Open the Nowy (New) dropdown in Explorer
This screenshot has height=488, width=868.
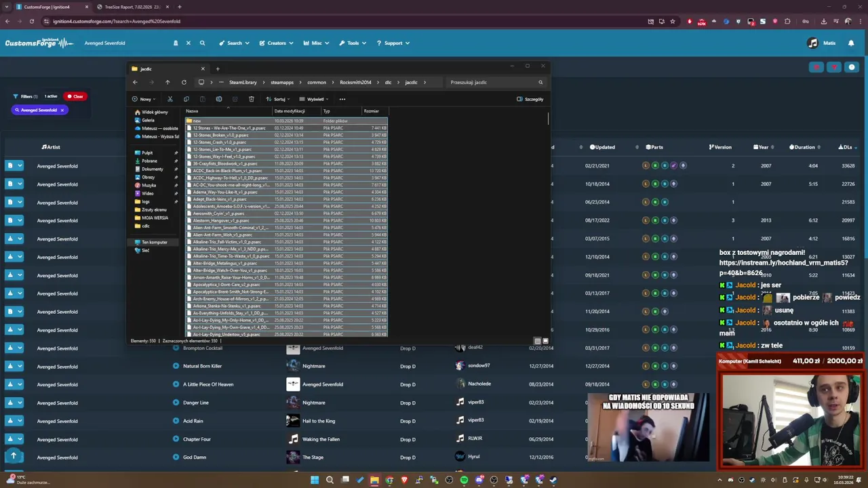point(144,99)
